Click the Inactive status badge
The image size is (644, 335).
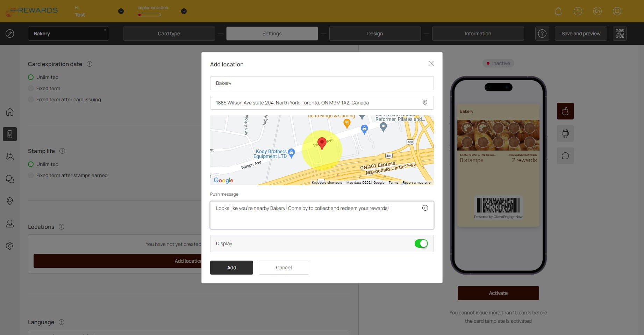point(498,63)
